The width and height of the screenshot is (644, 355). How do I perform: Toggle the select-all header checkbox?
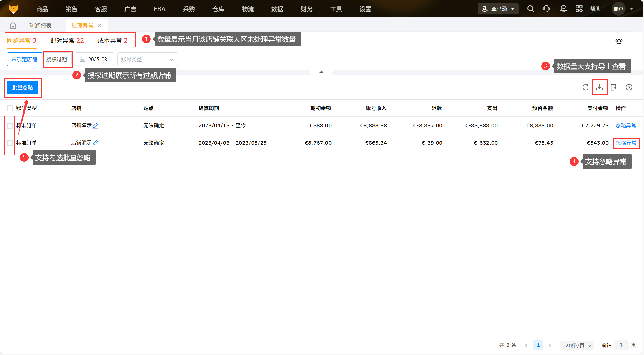click(10, 108)
